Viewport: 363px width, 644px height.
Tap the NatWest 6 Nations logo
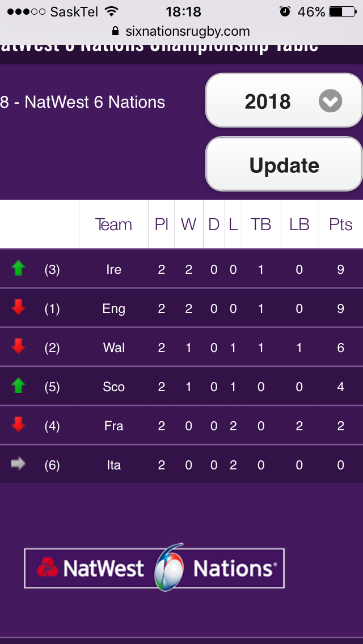coord(154,568)
